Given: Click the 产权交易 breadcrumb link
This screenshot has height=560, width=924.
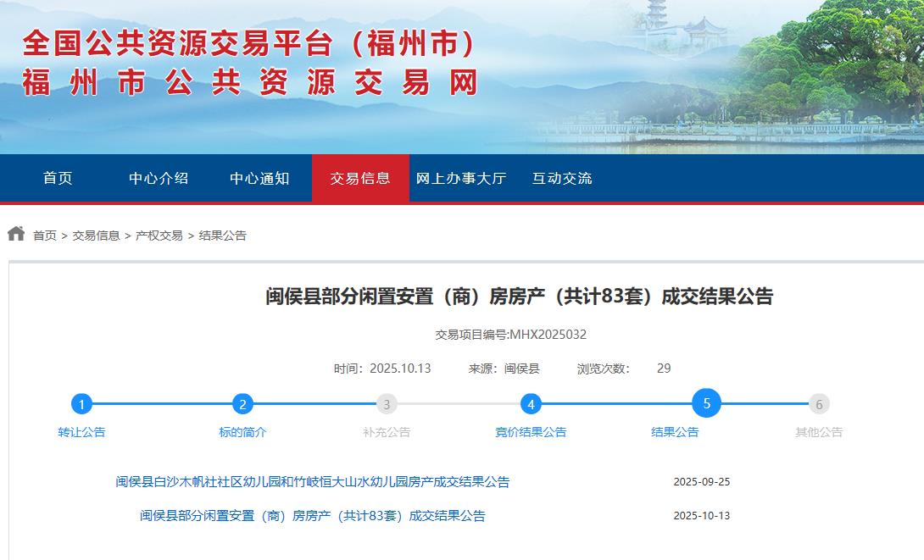Looking at the screenshot, I should click(x=159, y=236).
